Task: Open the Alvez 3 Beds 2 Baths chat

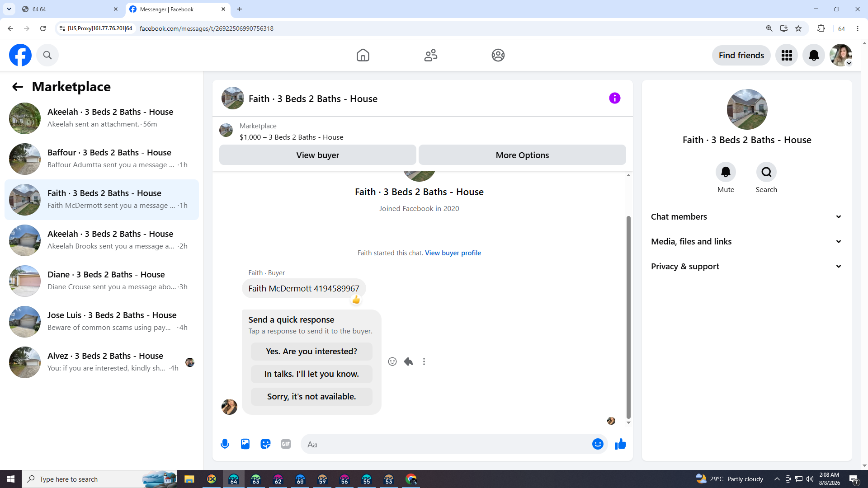Action: 102,362
